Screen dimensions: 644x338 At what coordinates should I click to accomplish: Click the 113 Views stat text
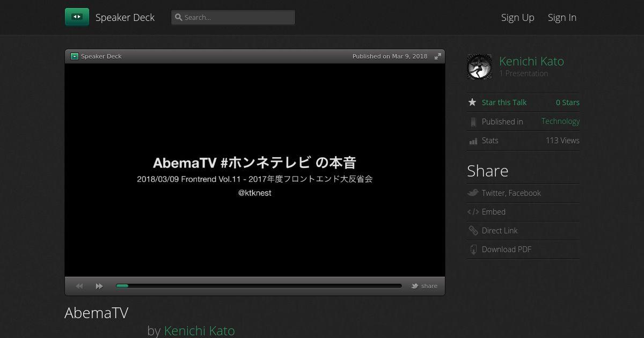coord(562,141)
